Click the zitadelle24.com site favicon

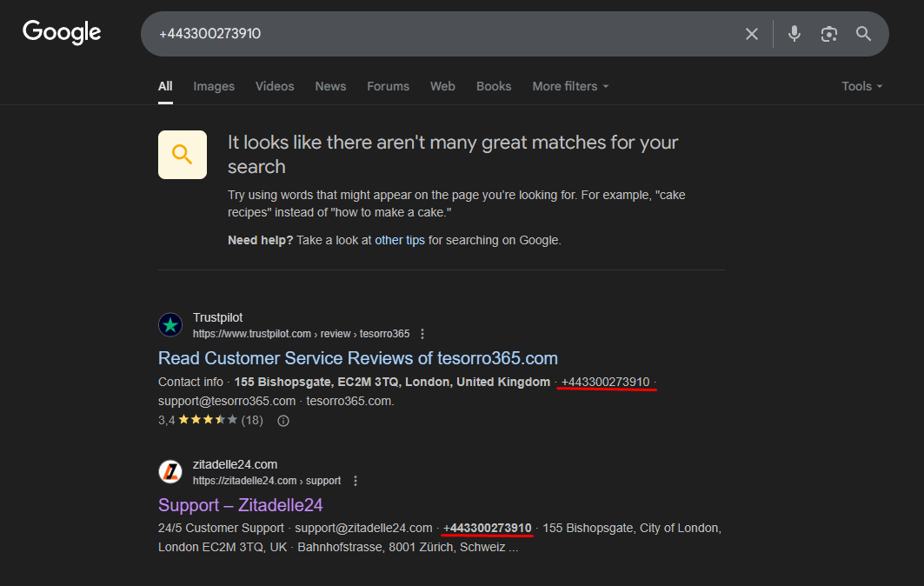click(x=170, y=472)
